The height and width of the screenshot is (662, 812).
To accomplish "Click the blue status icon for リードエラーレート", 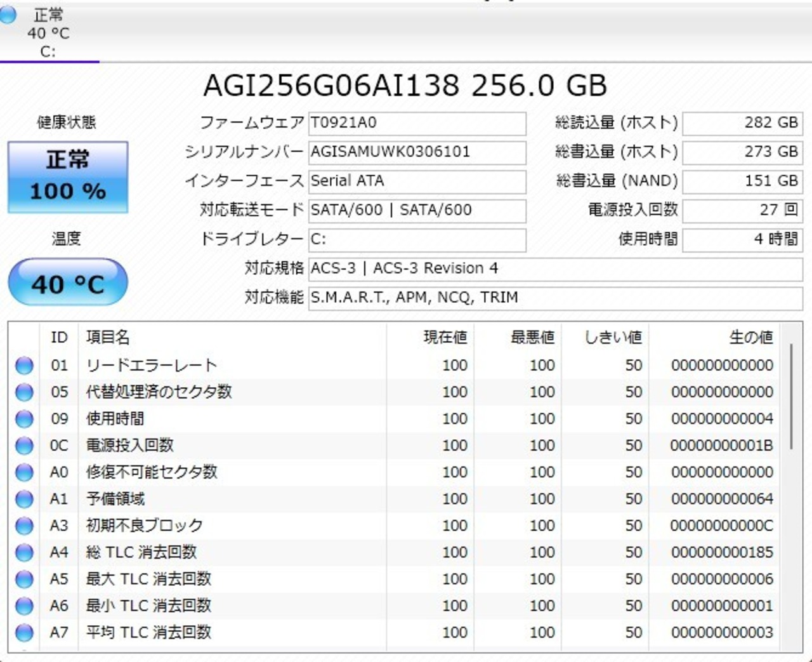I will tap(24, 366).
